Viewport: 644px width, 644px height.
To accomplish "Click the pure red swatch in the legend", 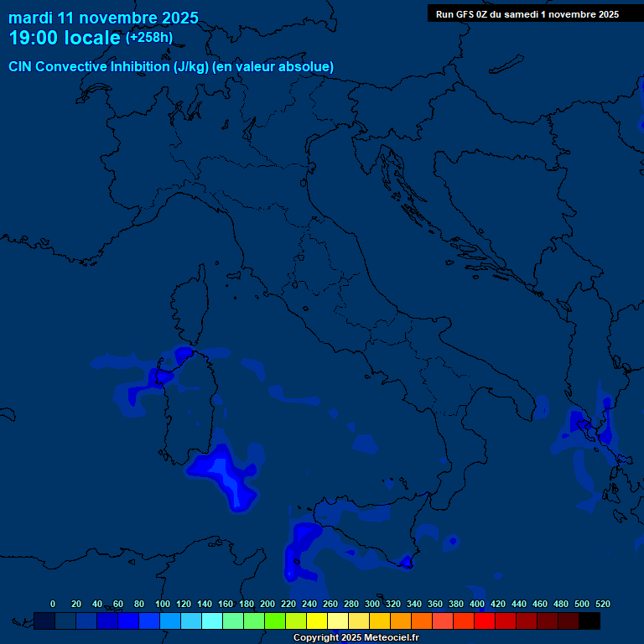I will (x=485, y=621).
